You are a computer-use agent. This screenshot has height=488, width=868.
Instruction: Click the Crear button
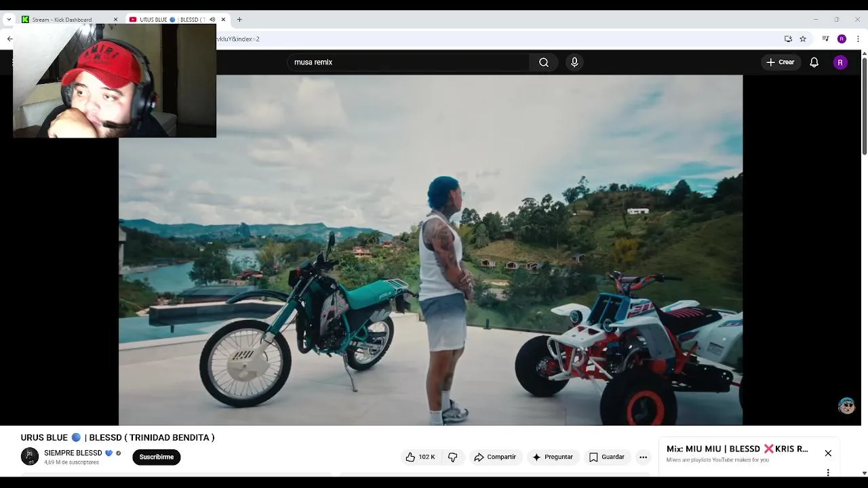click(x=781, y=62)
